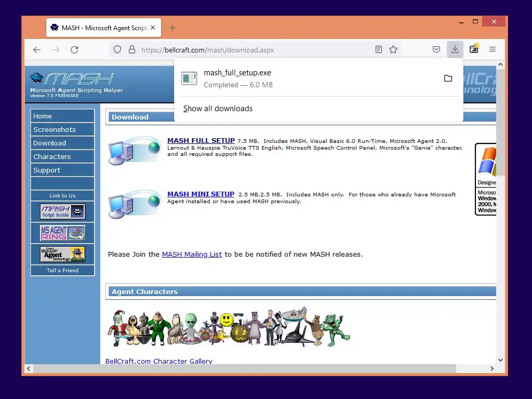Click horizontal scrollbar left arrow
Viewport: 532px width, 399px height.
point(29,368)
